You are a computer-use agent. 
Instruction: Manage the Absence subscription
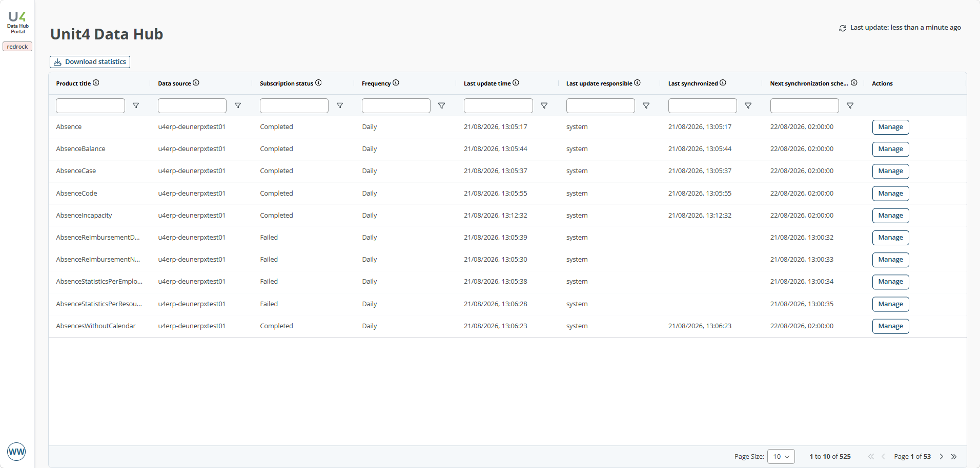pos(891,127)
